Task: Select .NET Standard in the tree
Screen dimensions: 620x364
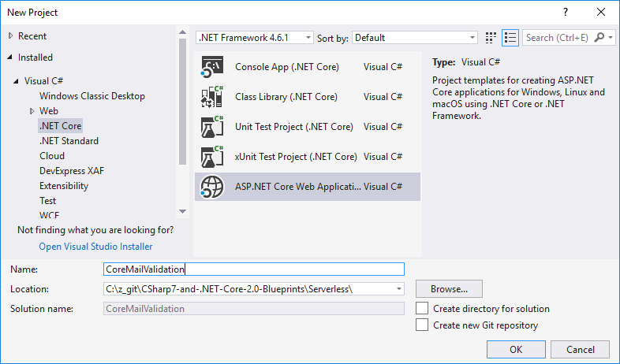Action: pos(69,141)
